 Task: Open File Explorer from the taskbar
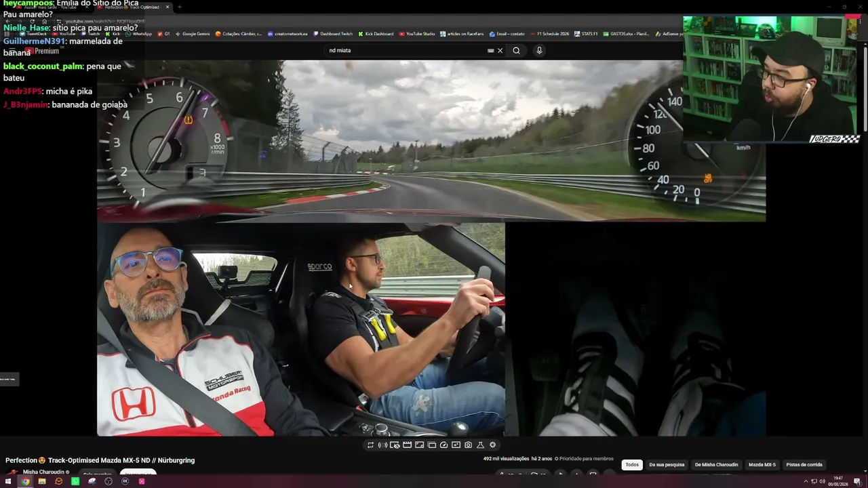point(42,481)
